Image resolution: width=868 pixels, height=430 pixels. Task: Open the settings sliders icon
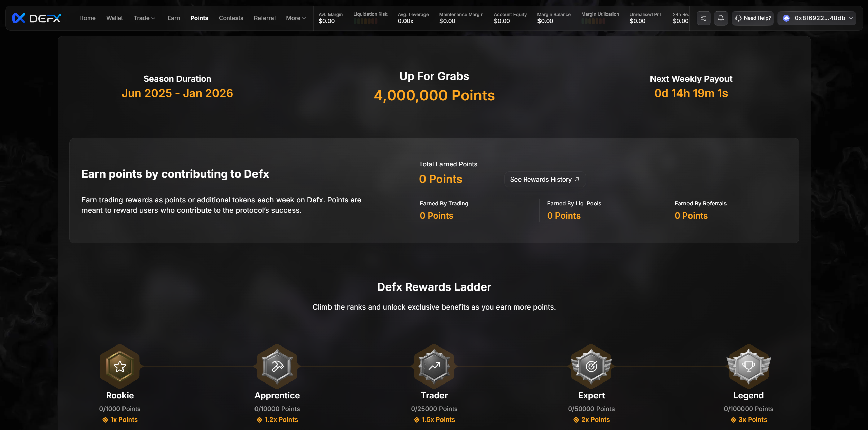point(703,18)
